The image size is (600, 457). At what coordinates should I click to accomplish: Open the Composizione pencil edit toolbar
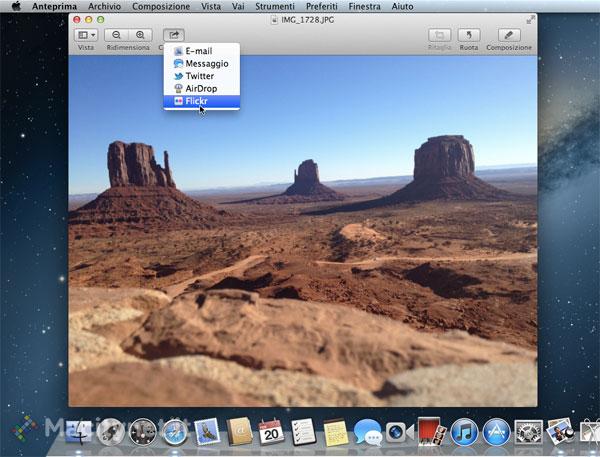tap(509, 35)
